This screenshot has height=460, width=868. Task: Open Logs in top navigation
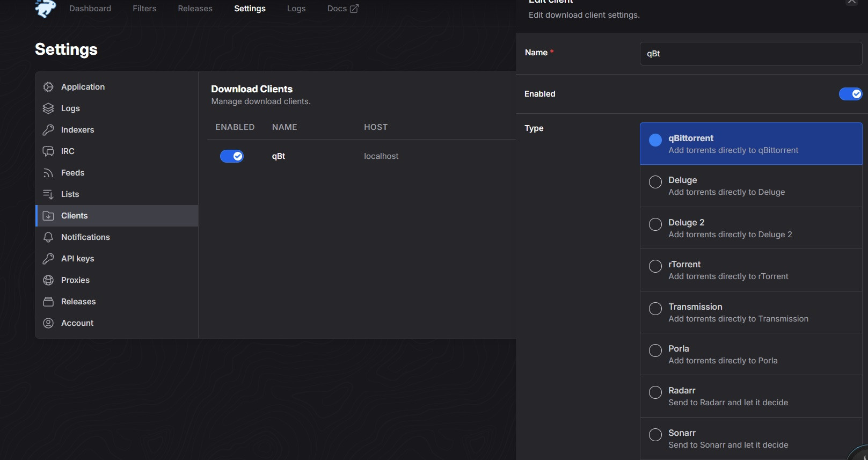pos(296,9)
